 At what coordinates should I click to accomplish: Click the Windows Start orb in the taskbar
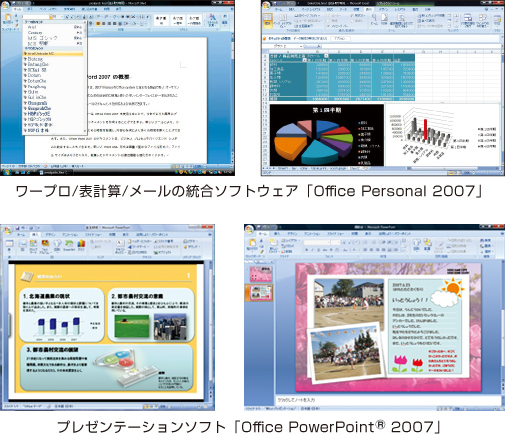point(6,172)
